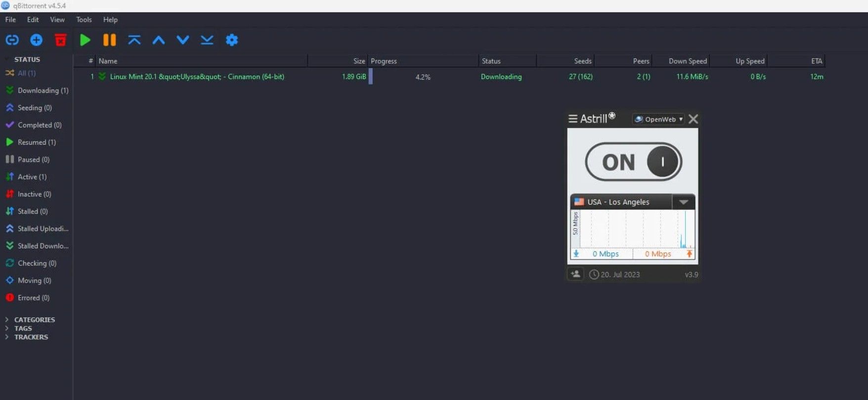Sort by the Up Speed column header
This screenshot has height=400, width=868.
coord(738,61)
